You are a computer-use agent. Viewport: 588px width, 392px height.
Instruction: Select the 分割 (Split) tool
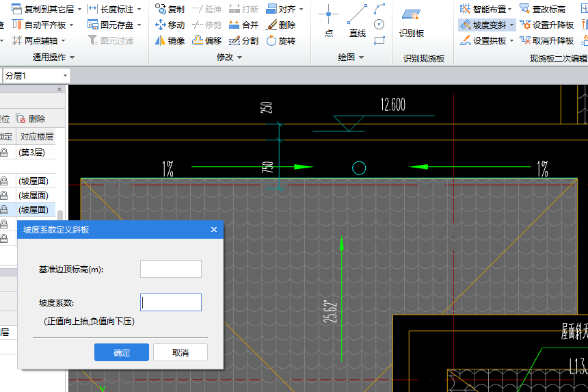243,40
